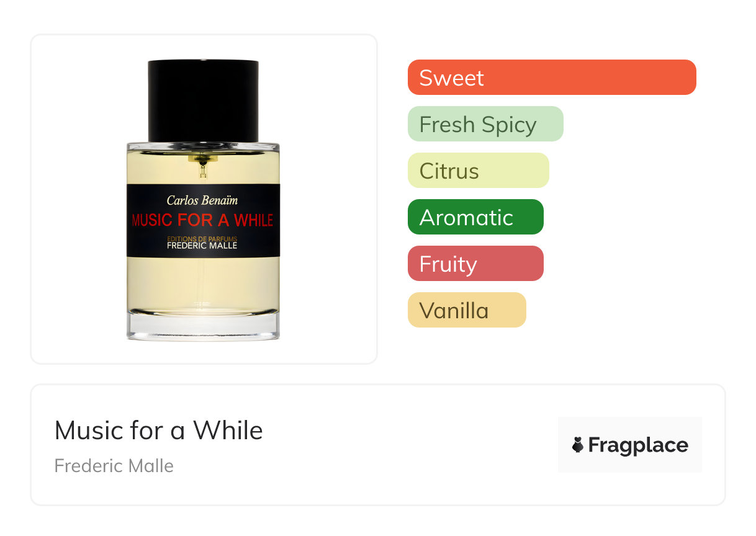The height and width of the screenshot is (536, 756).
Task: Click EDITIONS DE PARFUMS gold text
Action: tap(202, 239)
